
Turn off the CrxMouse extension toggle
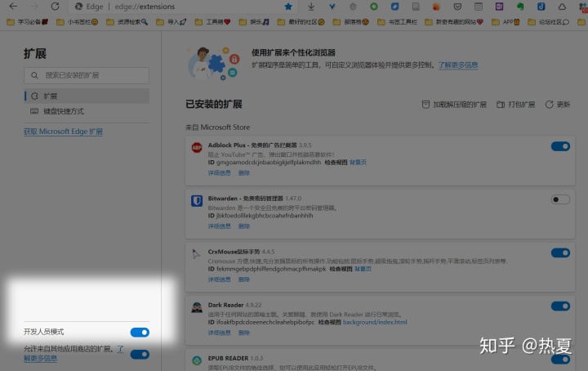[560, 253]
